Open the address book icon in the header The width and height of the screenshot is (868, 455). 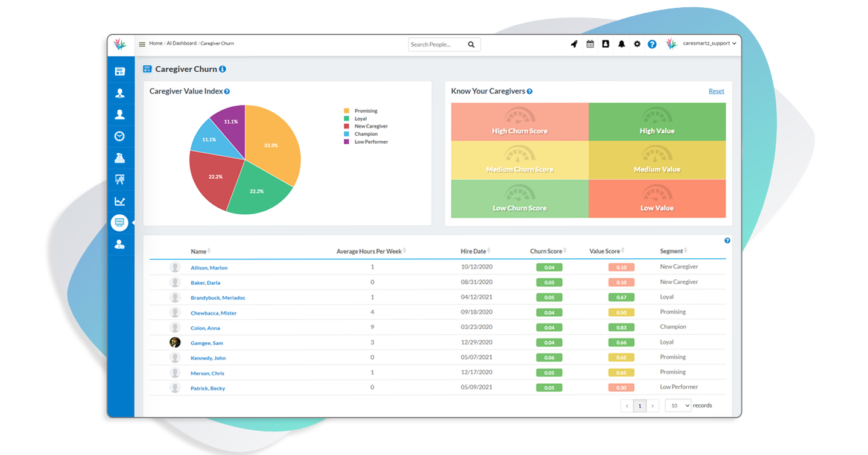pos(606,43)
